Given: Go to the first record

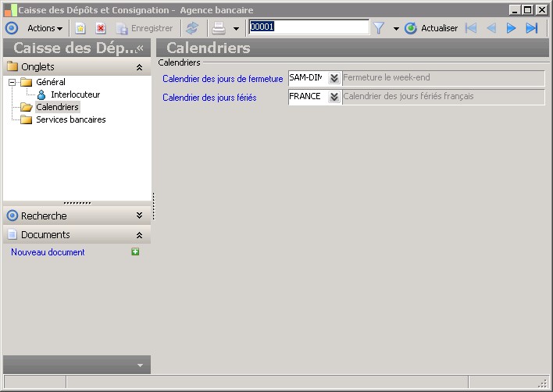Looking at the screenshot, I should [x=471, y=28].
